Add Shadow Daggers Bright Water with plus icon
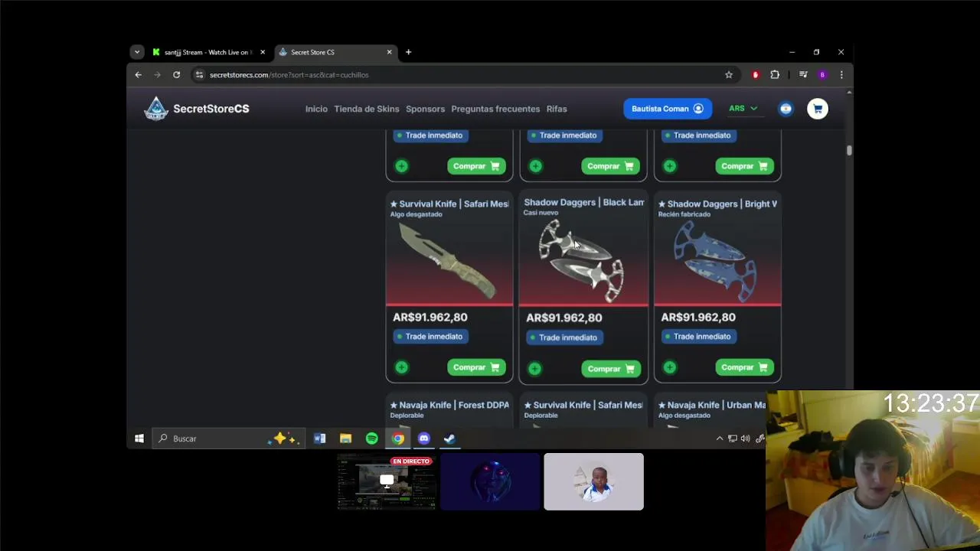The width and height of the screenshot is (980, 551). click(x=670, y=367)
